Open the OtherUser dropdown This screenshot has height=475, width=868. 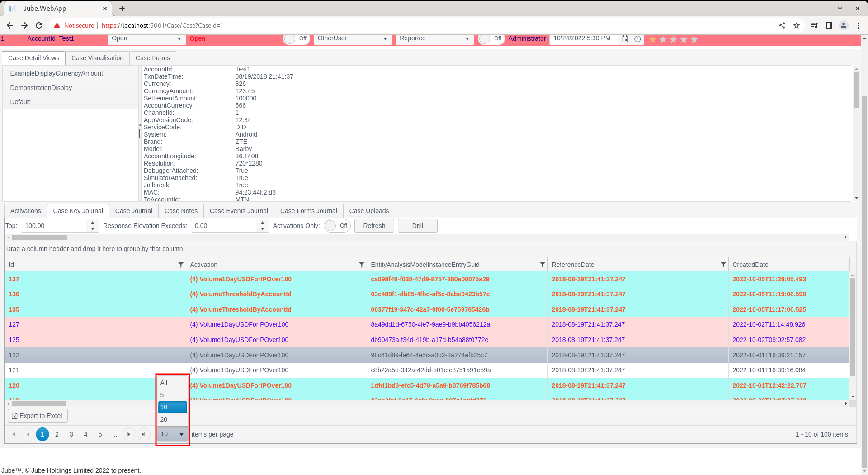(353, 39)
